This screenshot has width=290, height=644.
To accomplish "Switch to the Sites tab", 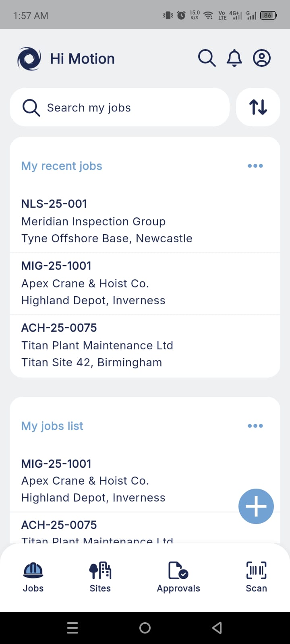I will tap(100, 577).
